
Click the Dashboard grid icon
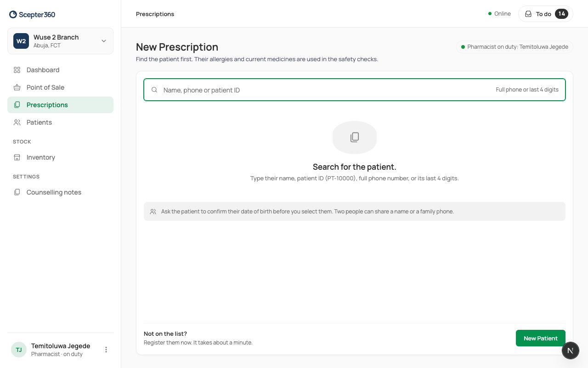[17, 70]
